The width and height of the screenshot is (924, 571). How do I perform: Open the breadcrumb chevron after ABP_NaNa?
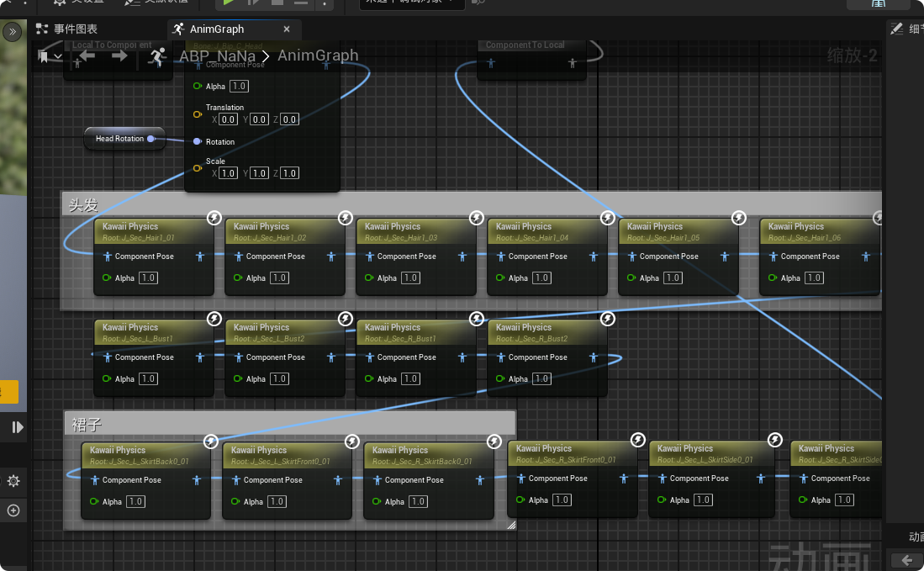coord(266,56)
